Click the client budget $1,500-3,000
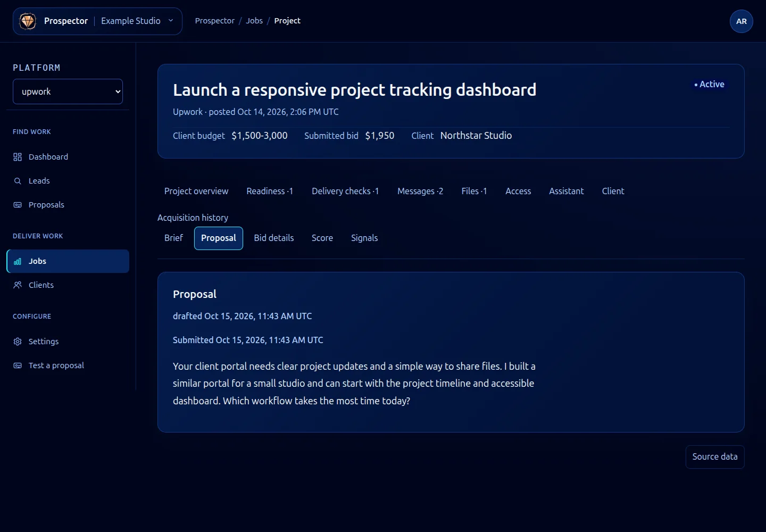This screenshot has height=532, width=766. (x=260, y=136)
